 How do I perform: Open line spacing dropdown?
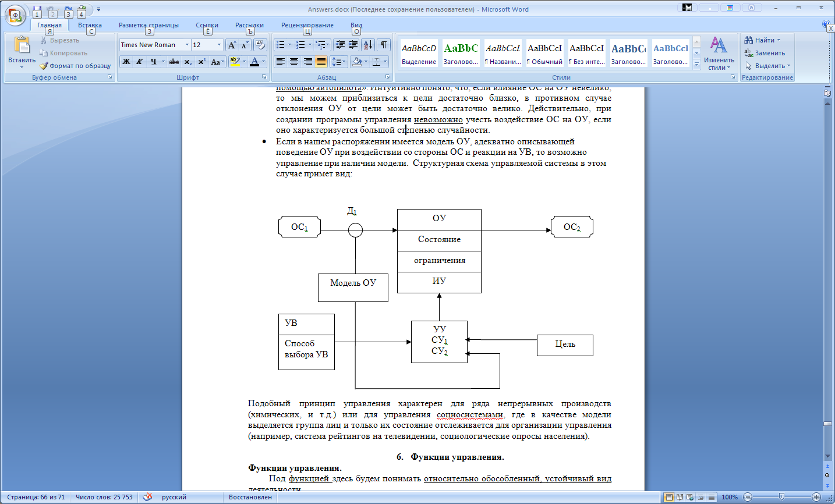[338, 62]
